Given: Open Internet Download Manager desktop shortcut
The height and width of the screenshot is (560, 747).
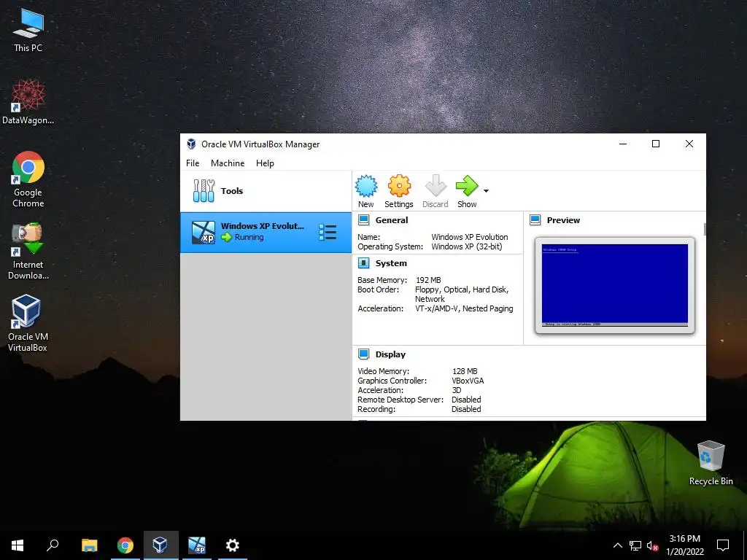Looking at the screenshot, I should (x=28, y=251).
